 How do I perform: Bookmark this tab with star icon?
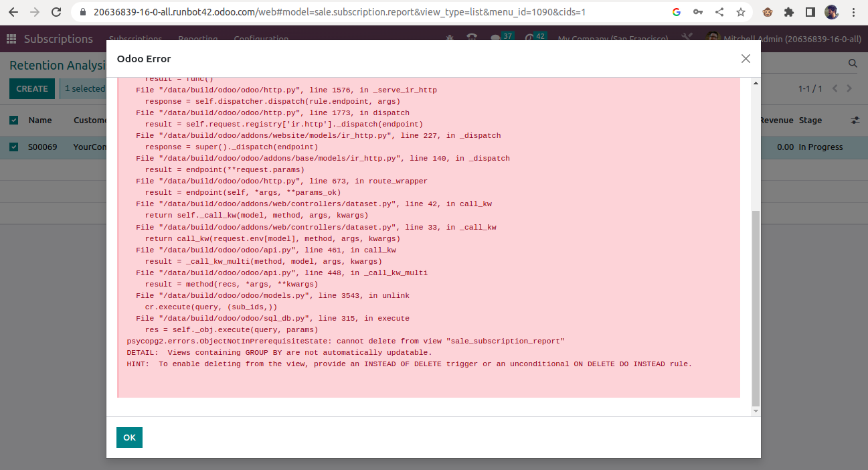pyautogui.click(x=740, y=12)
